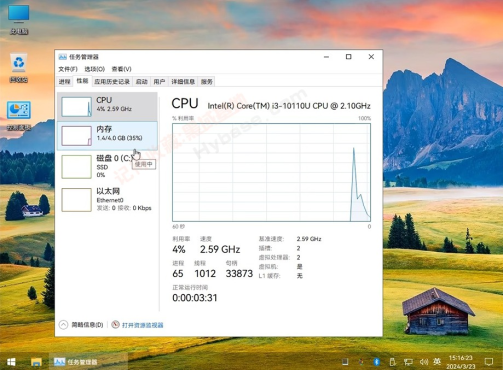Click the safely remove hardware tray icon

(393, 362)
